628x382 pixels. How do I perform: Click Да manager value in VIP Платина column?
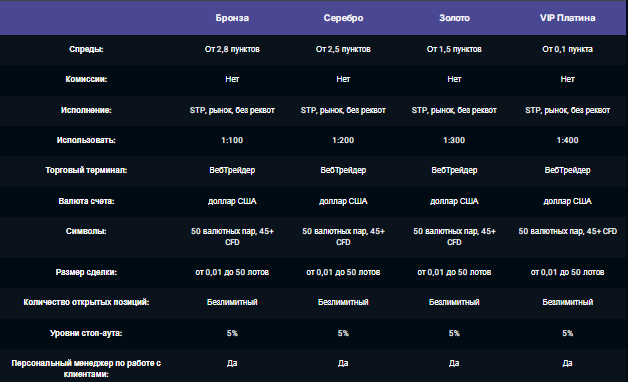tap(567, 363)
